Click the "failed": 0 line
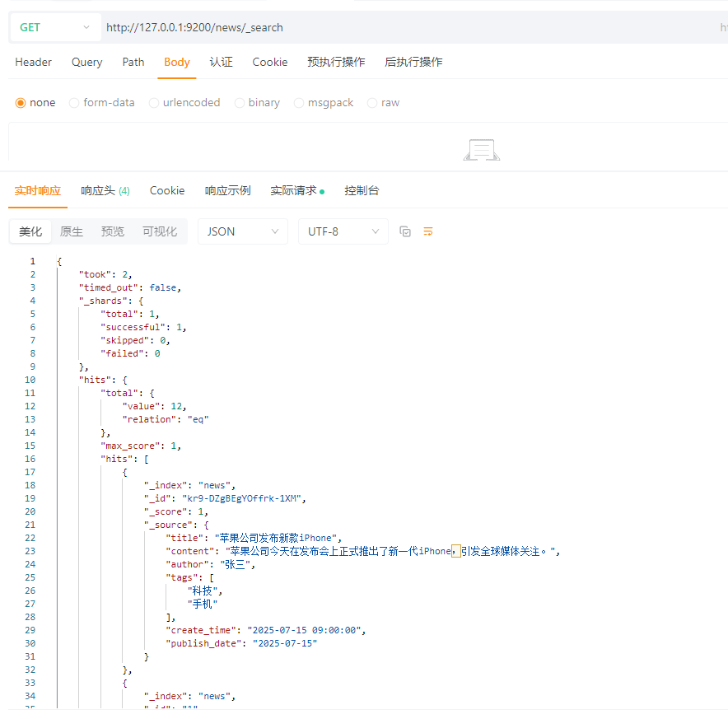The width and height of the screenshot is (728, 719). [130, 353]
